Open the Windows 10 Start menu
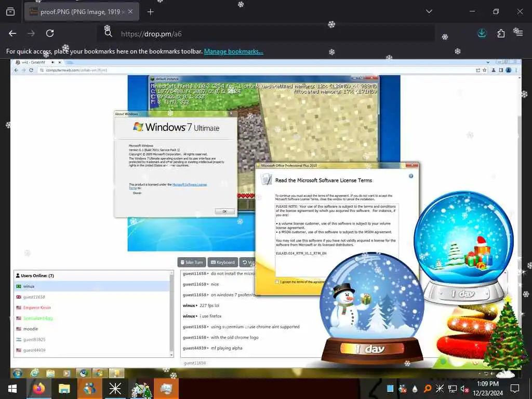This screenshot has height=399, width=532. coord(12,389)
